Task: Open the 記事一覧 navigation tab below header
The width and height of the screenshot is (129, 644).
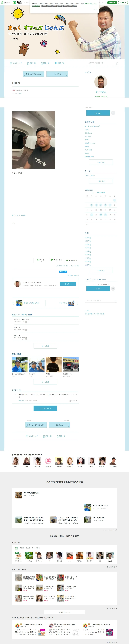Action: (32, 63)
